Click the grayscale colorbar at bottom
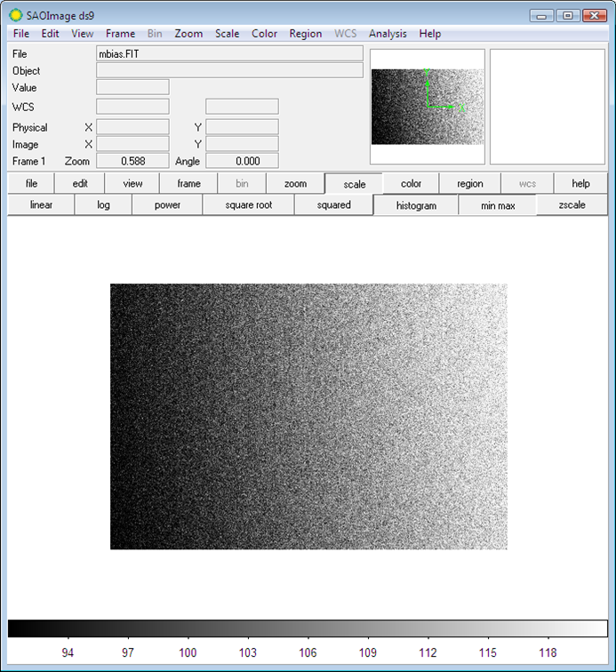Viewport: 616px width, 672px height. click(x=308, y=628)
